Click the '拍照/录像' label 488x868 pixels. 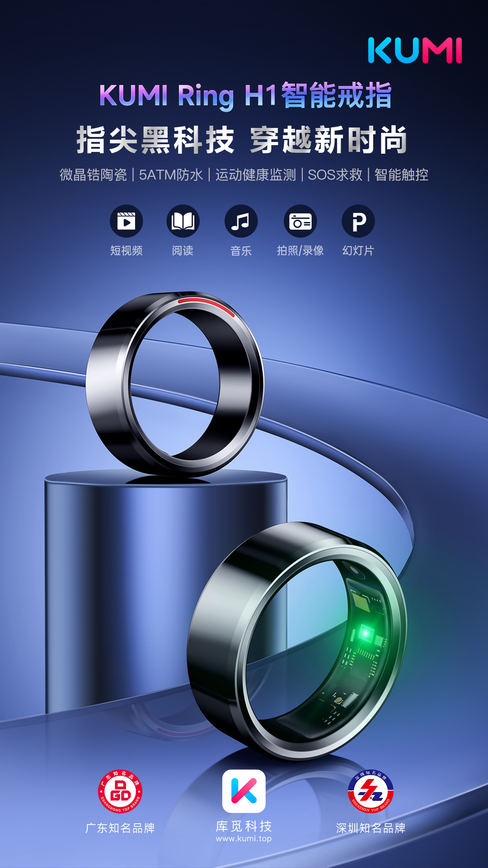(x=300, y=250)
